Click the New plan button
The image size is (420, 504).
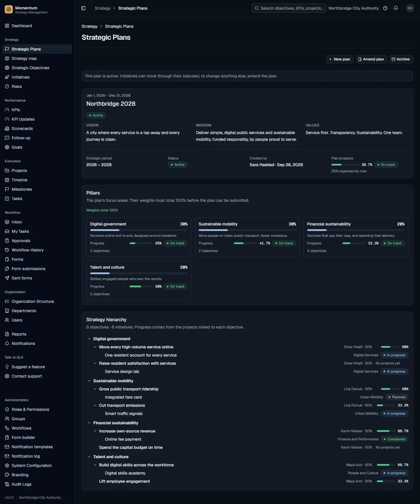coord(340,59)
